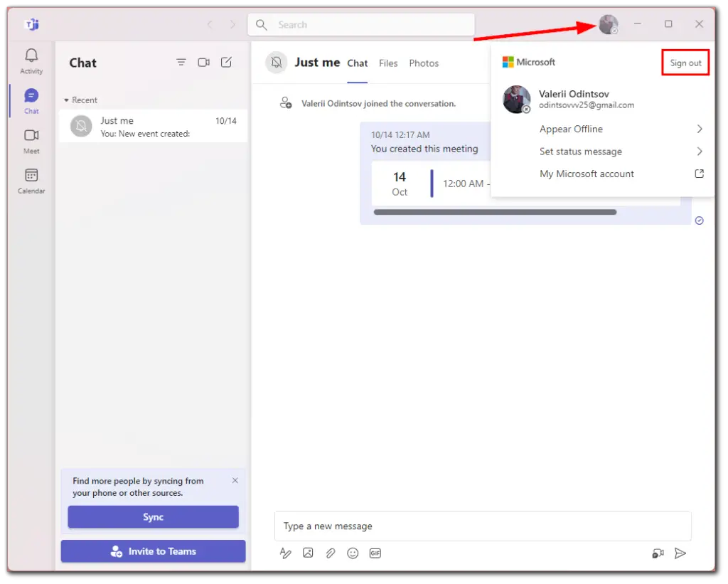The height and width of the screenshot is (584, 728).
Task: Expand Set status message options
Action: click(581, 151)
